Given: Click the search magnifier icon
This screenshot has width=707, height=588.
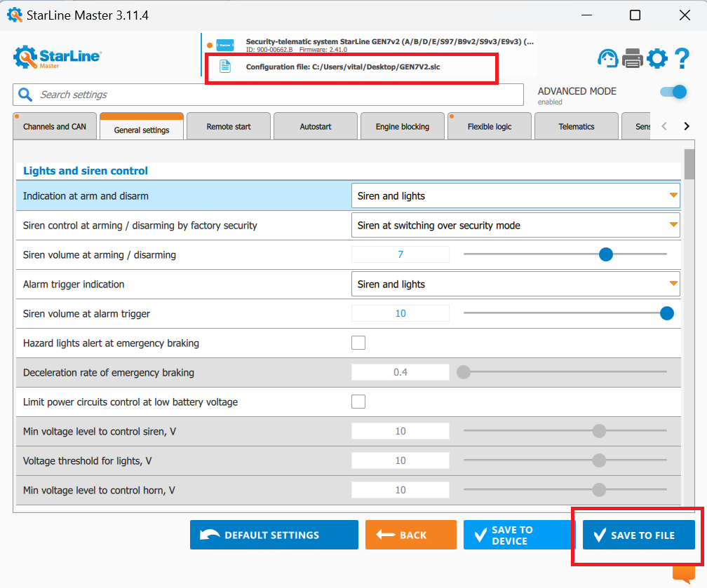Looking at the screenshot, I should [25, 95].
